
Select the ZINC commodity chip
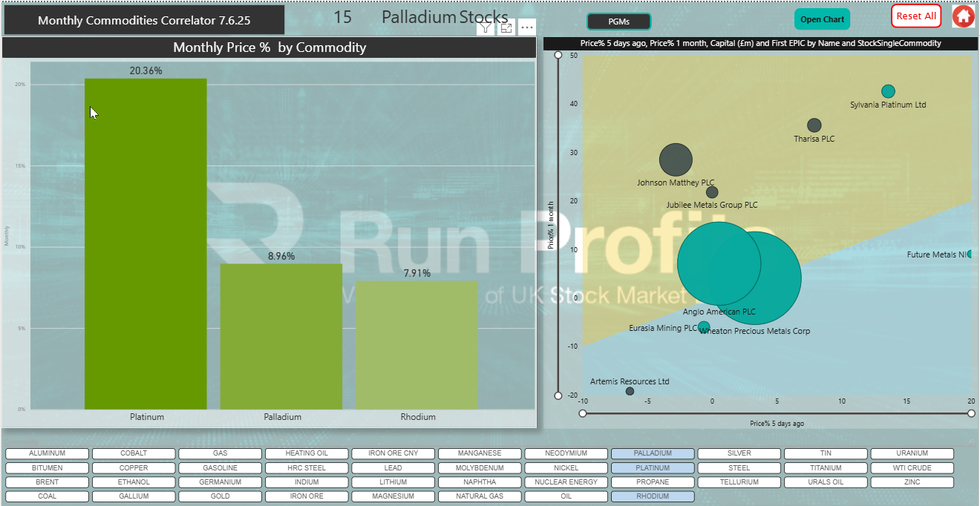[912, 482]
